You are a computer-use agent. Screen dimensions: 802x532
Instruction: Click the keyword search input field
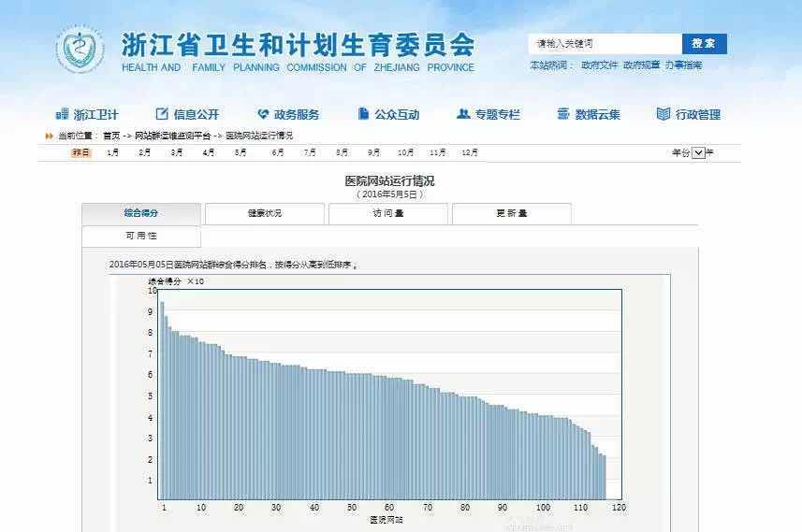[x=605, y=44]
